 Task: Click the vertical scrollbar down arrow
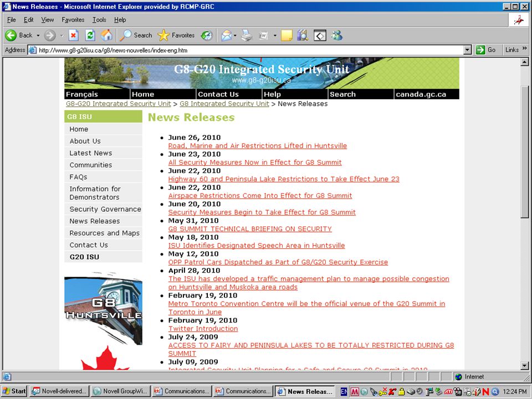pos(525,366)
